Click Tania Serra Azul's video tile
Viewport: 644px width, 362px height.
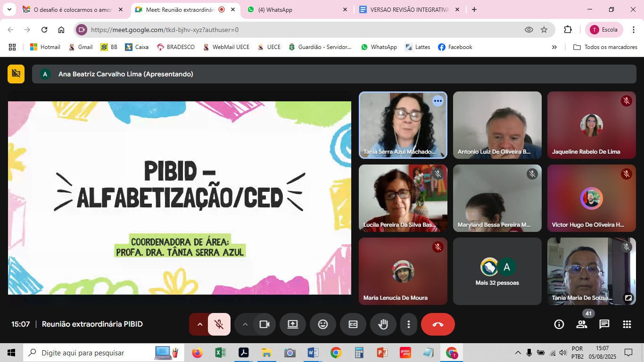(x=403, y=125)
